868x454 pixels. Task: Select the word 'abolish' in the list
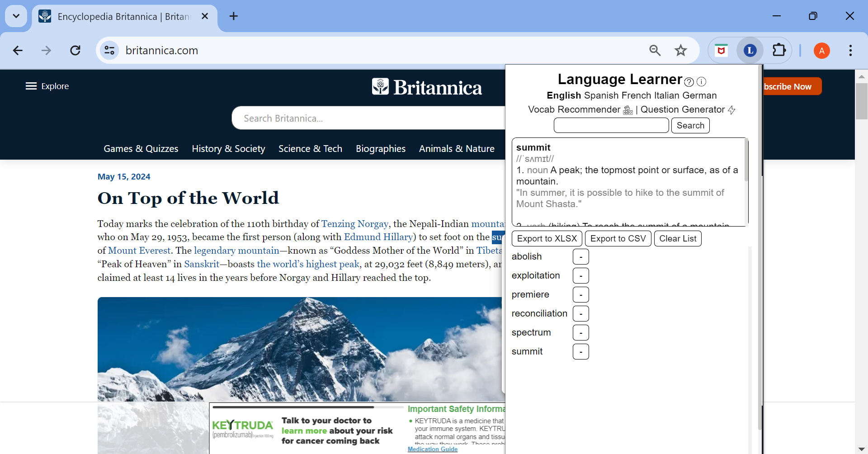(x=527, y=256)
